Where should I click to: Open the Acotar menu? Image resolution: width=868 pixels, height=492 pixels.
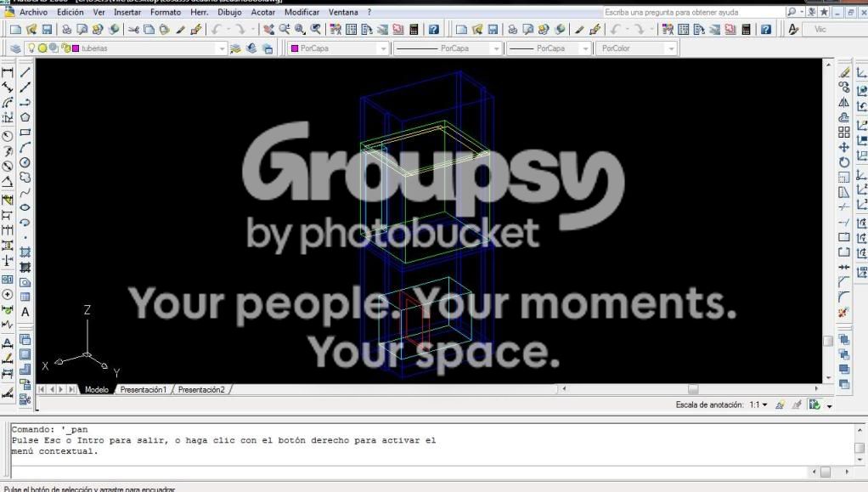pyautogui.click(x=263, y=12)
